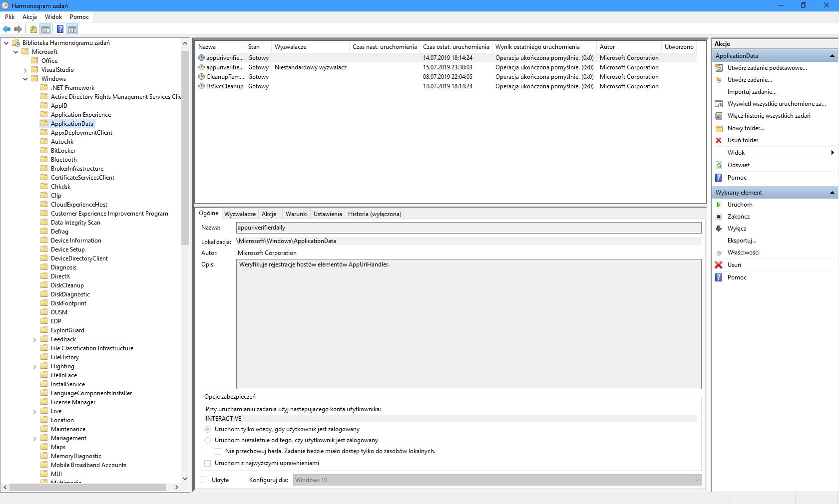
Task: Toggle the Ukryte checkbox
Action: click(x=203, y=480)
